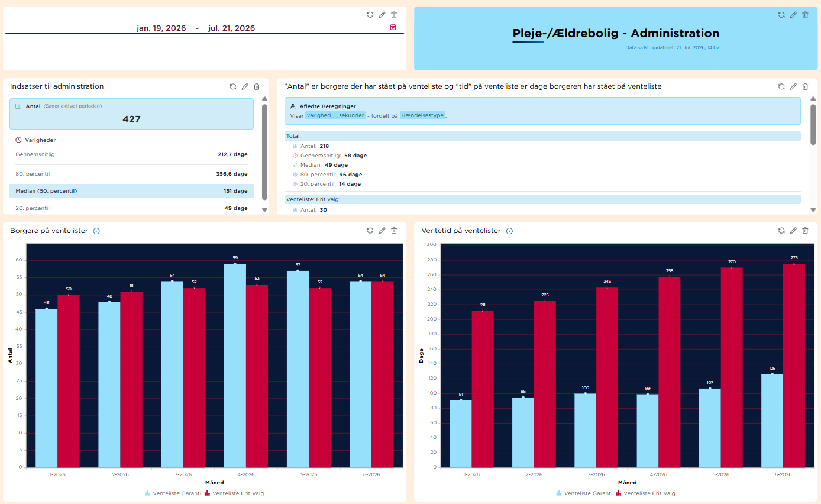This screenshot has width=821, height=504.
Task: Edit the title header widget
Action: coord(793,15)
